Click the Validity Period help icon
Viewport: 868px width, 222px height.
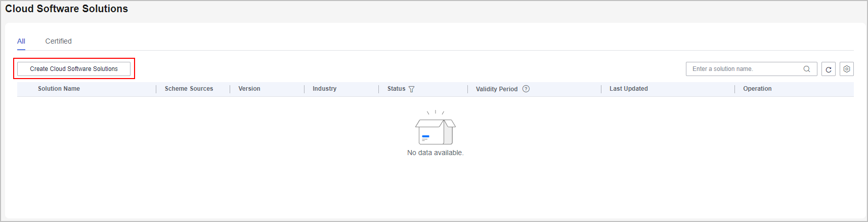click(x=526, y=89)
